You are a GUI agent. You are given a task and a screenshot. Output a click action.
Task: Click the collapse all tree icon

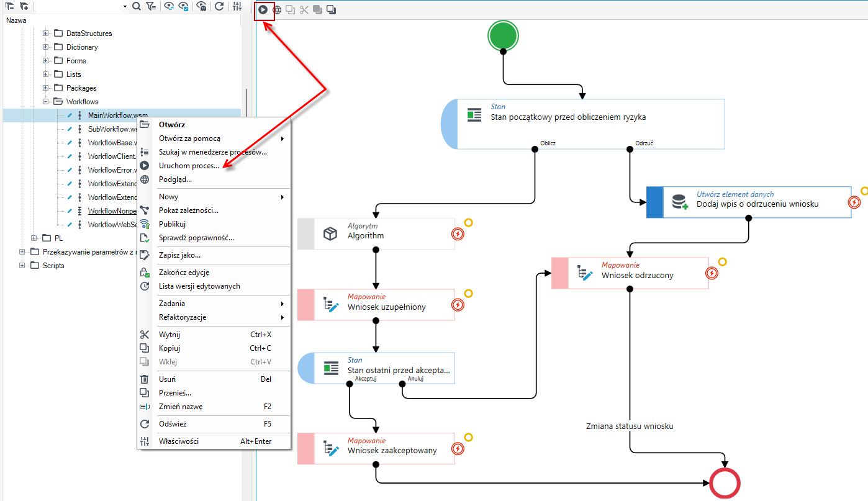coord(10,6)
